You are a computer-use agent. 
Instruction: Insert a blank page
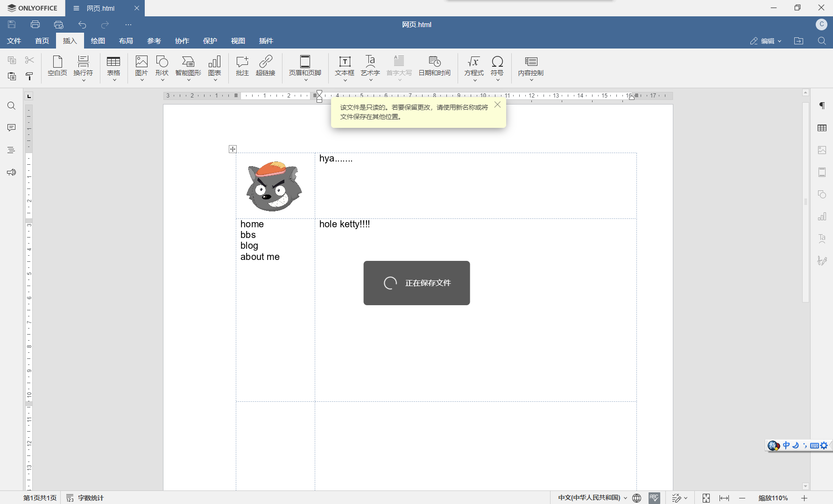[57, 65]
